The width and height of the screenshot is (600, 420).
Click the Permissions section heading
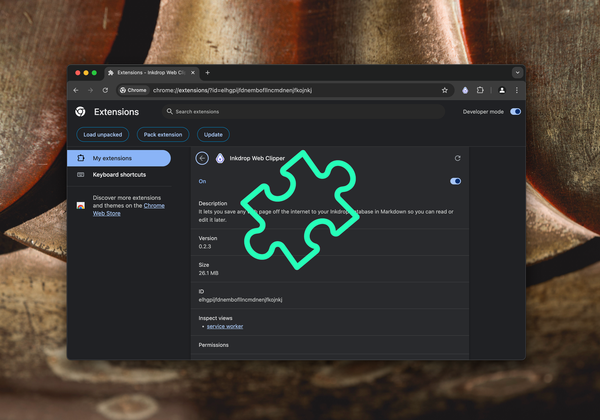pyautogui.click(x=214, y=345)
